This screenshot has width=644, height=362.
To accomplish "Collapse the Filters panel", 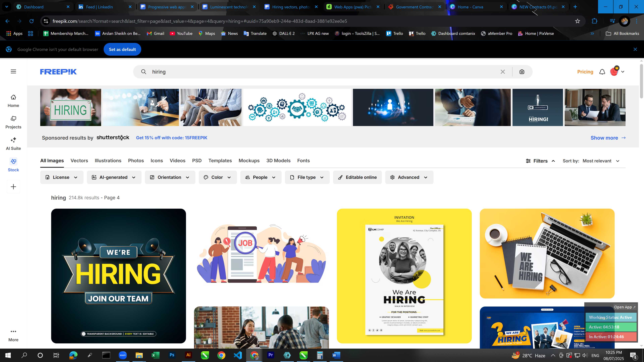I will click(541, 161).
